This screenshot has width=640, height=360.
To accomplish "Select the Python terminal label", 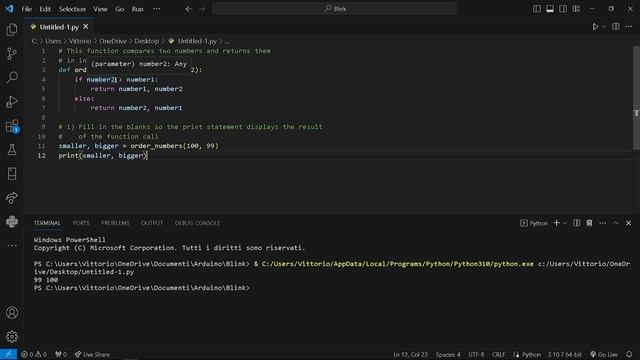I will click(534, 223).
